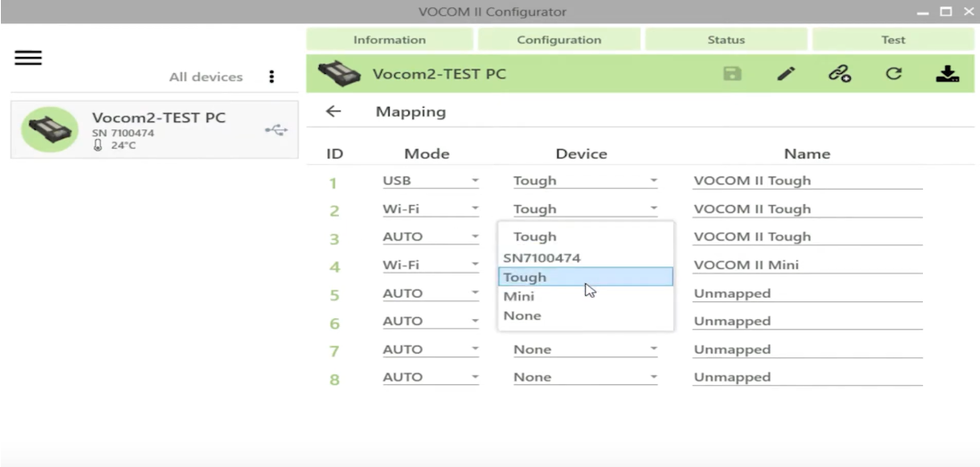Screen dimensions: 980x467
Task: Click the Vocom2-TEST PC device avatar in sidebar
Action: [50, 129]
